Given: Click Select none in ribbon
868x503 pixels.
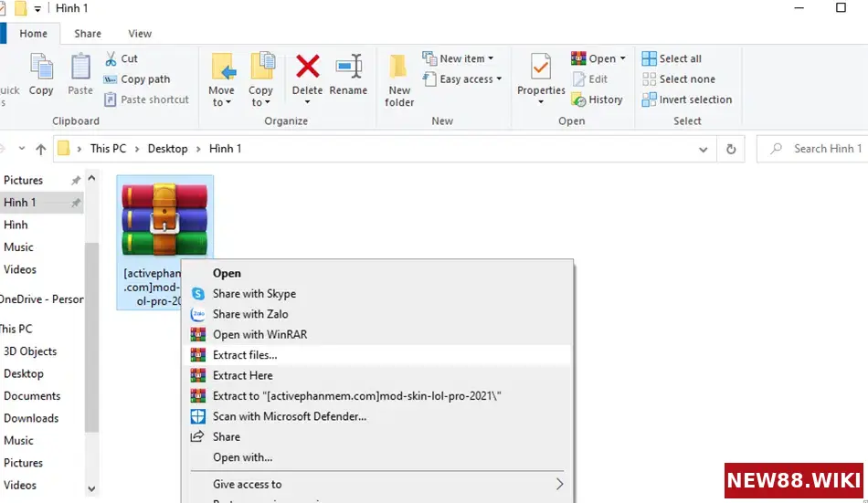Looking at the screenshot, I should 678,79.
